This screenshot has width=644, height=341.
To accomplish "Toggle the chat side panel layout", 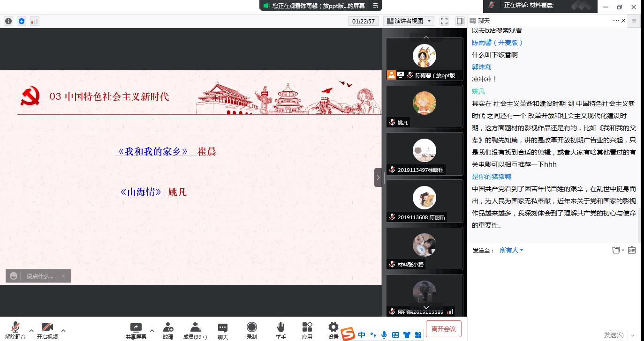I will pyautogui.click(x=460, y=21).
